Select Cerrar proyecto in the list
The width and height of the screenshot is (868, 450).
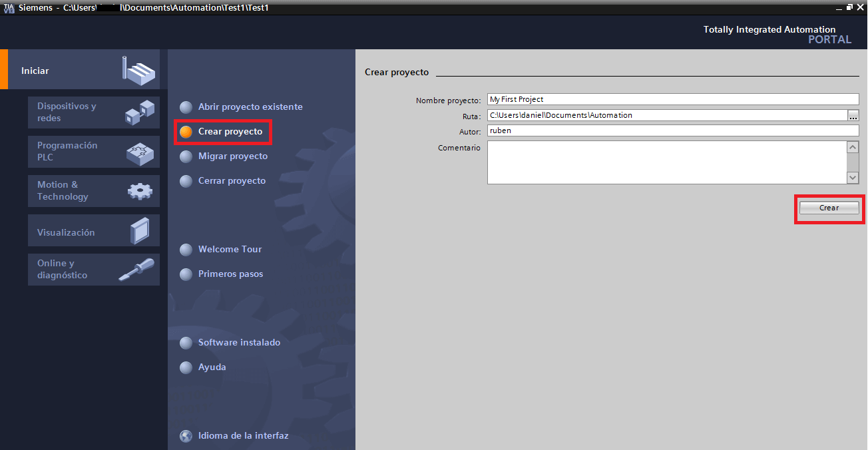(232, 181)
